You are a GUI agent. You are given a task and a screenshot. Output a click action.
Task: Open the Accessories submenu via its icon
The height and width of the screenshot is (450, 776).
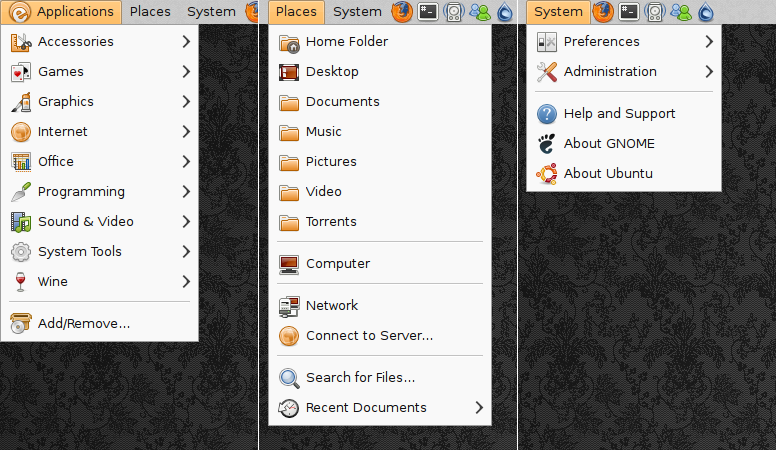pos(21,42)
